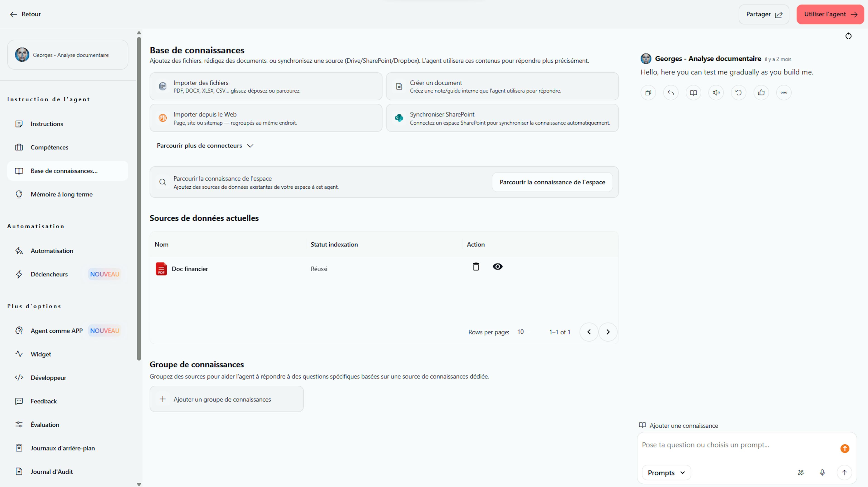
Task: Like the agent's greeting message
Action: point(761,93)
